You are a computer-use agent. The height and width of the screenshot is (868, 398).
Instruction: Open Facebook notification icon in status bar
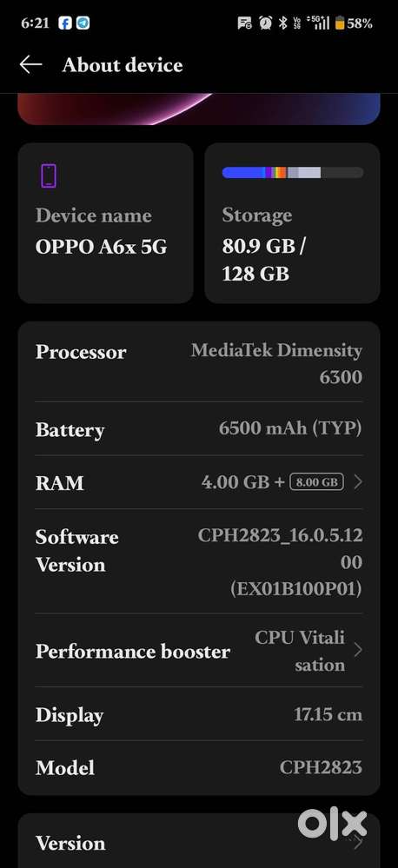click(65, 23)
